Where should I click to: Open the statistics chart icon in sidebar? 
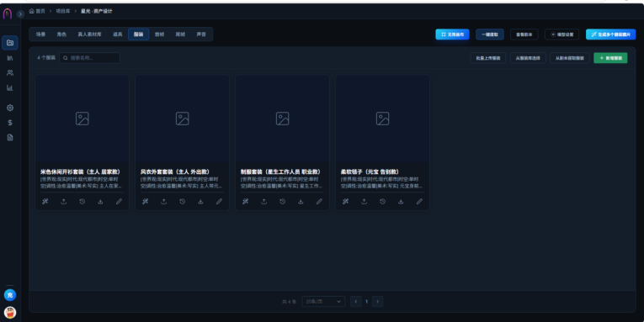click(x=10, y=87)
